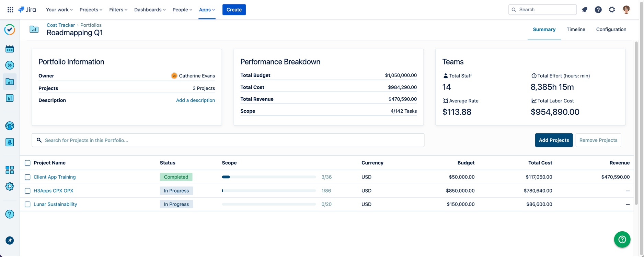This screenshot has height=257, width=644.
Task: Click the Client App Training scope progress bar
Action: tap(269, 177)
